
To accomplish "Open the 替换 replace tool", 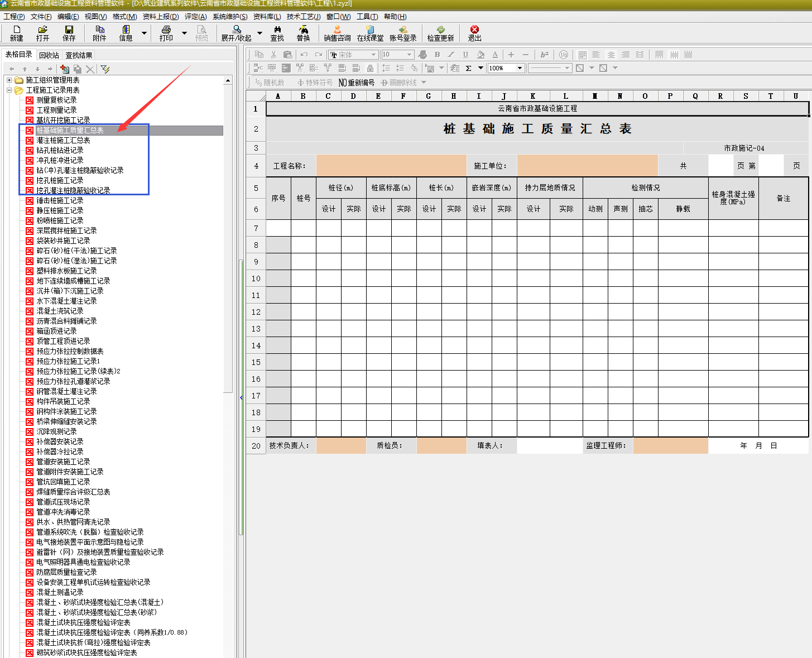I will tap(303, 33).
